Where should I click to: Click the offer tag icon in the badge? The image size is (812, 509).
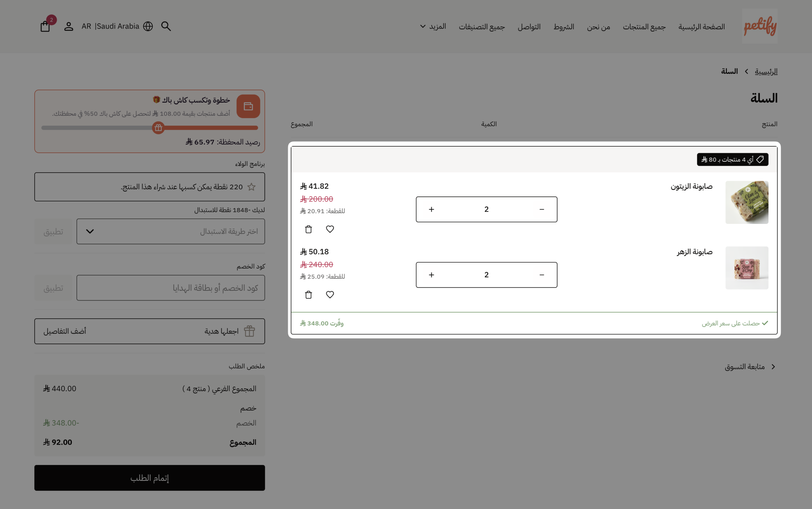[x=760, y=160]
